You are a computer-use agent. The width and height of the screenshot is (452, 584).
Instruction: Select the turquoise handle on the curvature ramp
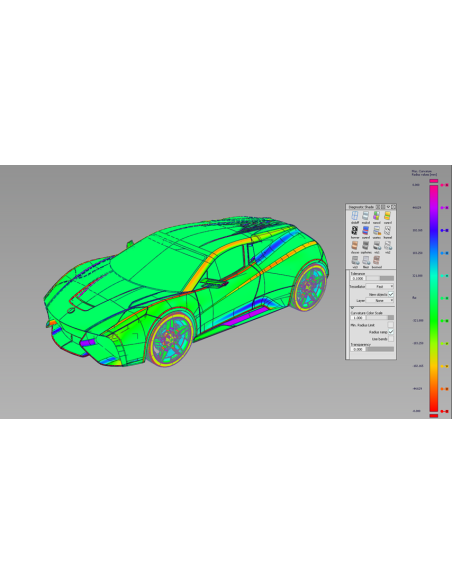444,276
